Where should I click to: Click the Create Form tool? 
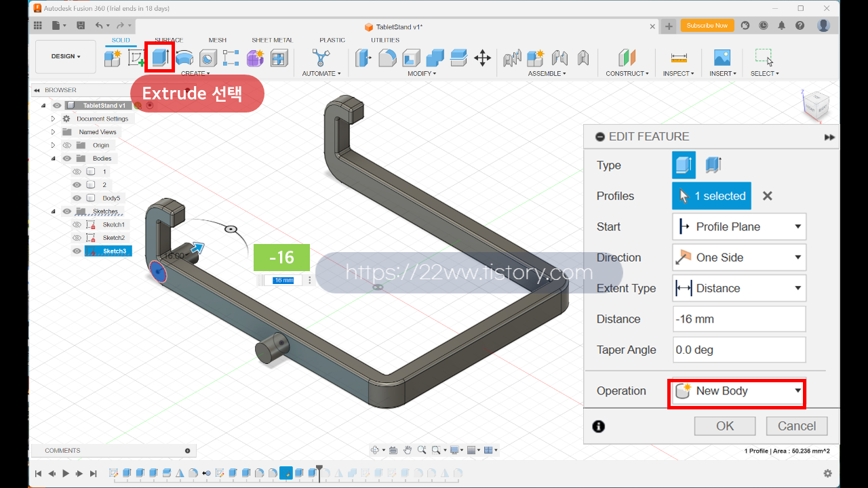[x=255, y=58]
